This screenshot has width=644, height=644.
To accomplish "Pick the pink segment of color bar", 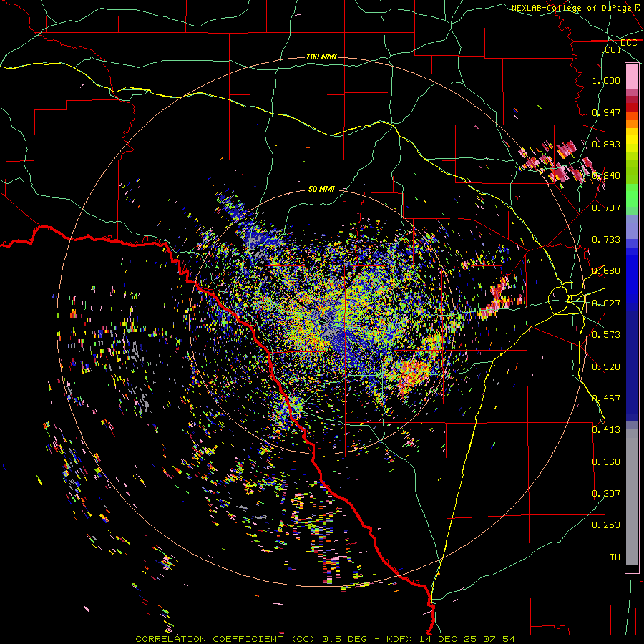I will [x=632, y=77].
